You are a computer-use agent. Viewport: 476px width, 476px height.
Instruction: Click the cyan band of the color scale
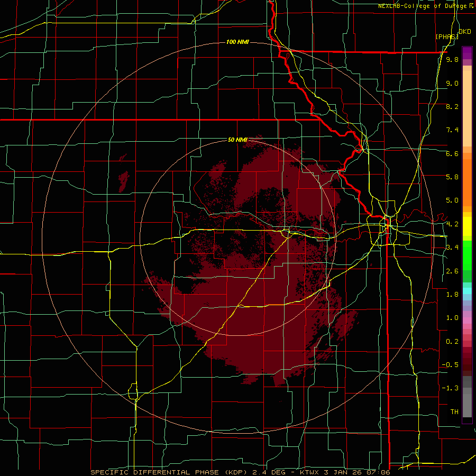[x=467, y=290]
